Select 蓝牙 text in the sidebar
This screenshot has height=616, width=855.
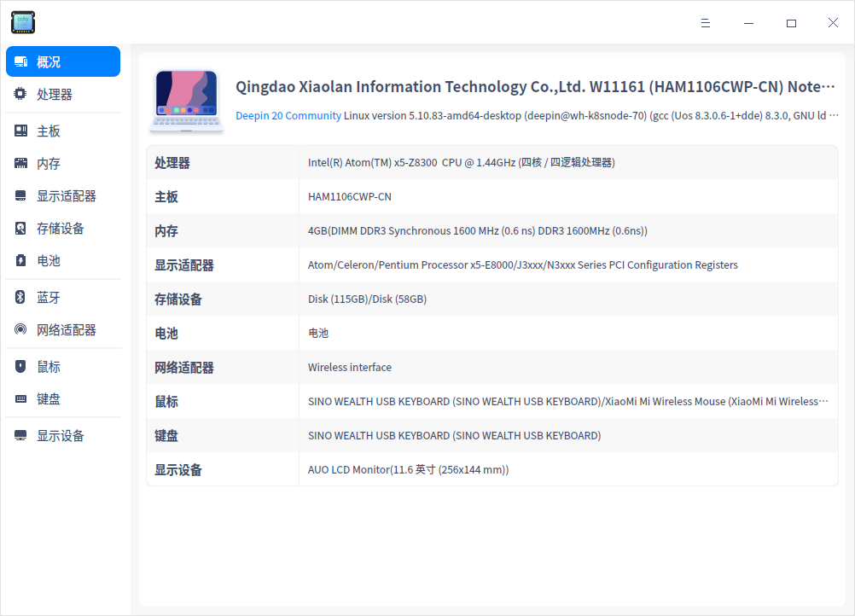coord(49,298)
